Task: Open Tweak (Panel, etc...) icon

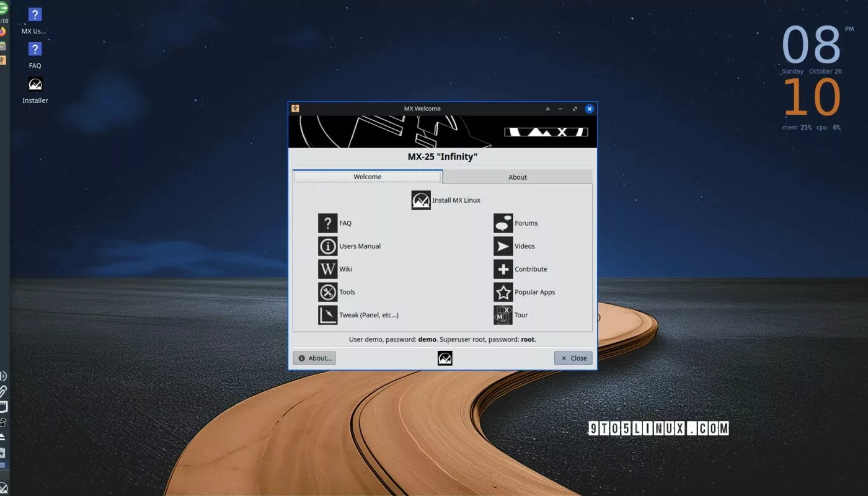Action: [327, 315]
